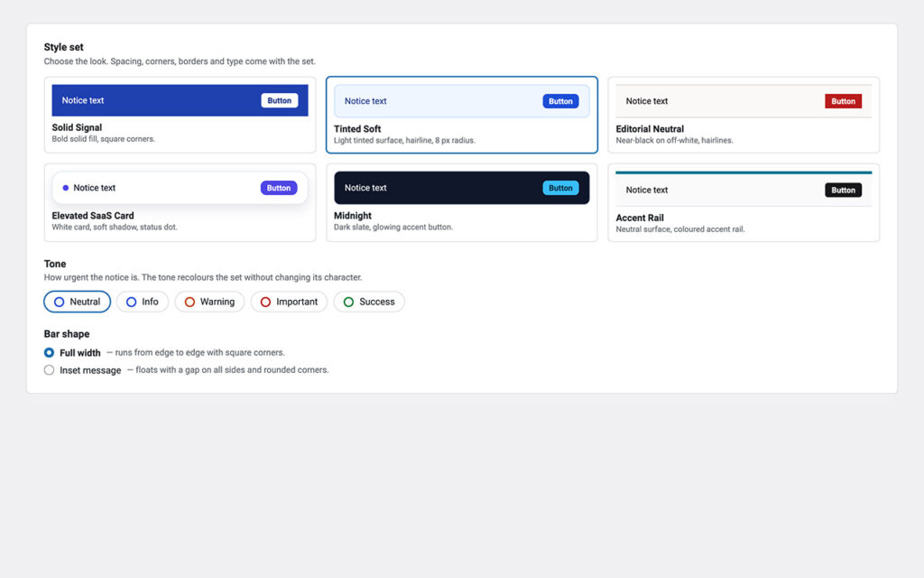Set tone to Important
Image resolution: width=924 pixels, height=578 pixels.
click(x=289, y=302)
